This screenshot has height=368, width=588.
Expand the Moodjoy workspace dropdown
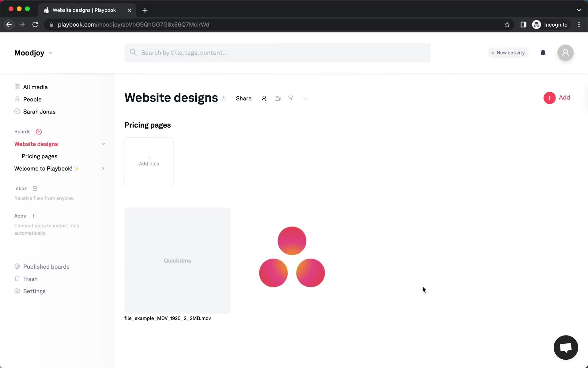[50, 52]
